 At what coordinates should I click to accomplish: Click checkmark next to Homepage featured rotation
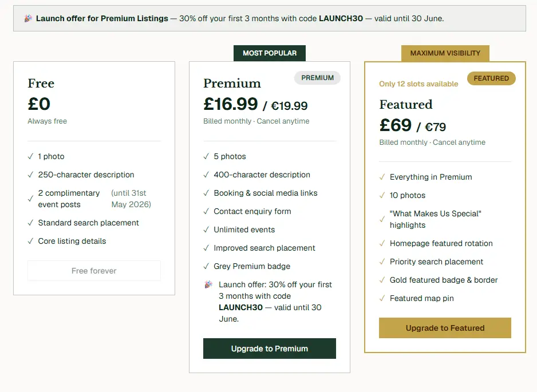tap(382, 243)
